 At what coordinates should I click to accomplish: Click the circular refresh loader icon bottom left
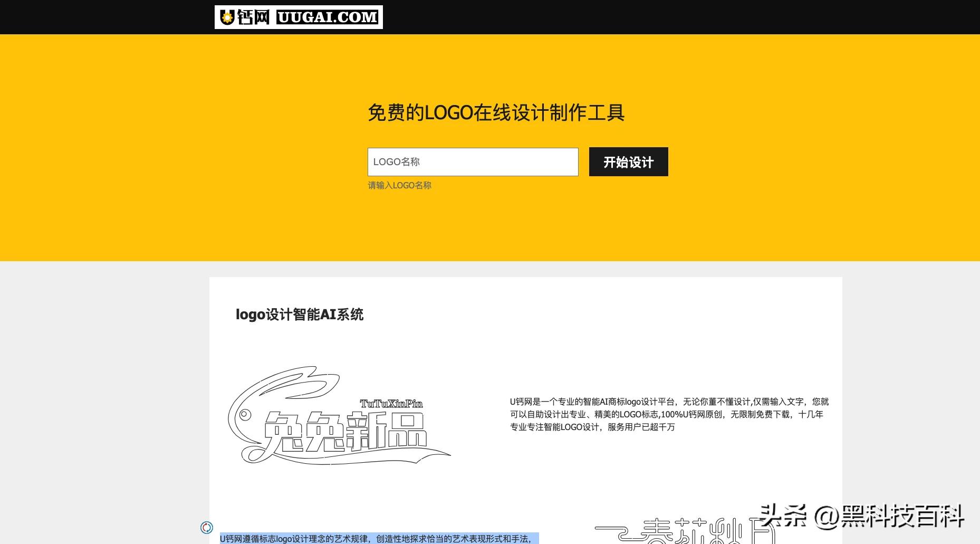tap(207, 527)
